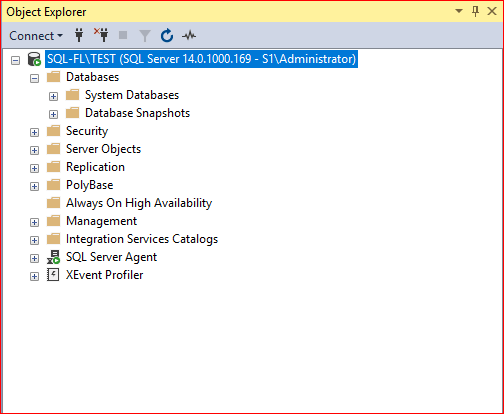
Task: Click the Integration Services Catalogs folder icon
Action: point(53,239)
